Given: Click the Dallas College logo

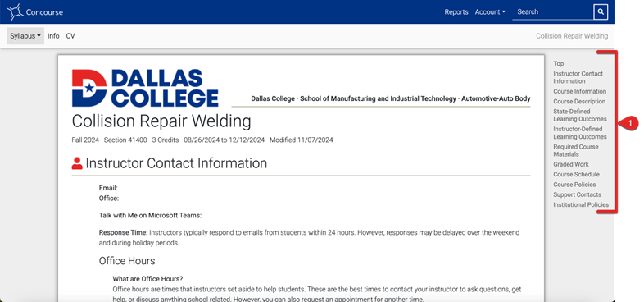Looking at the screenshot, I should pyautogui.click(x=145, y=88).
